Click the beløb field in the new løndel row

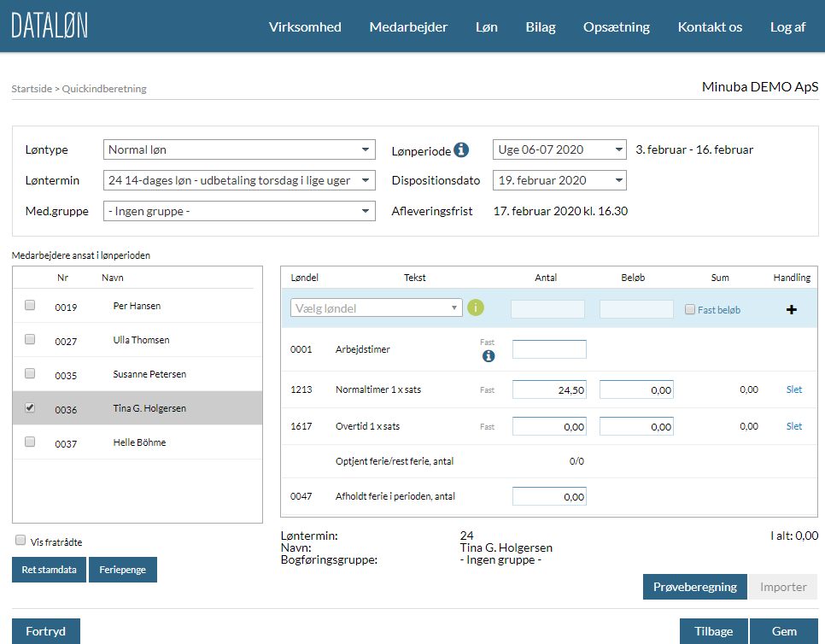636,309
